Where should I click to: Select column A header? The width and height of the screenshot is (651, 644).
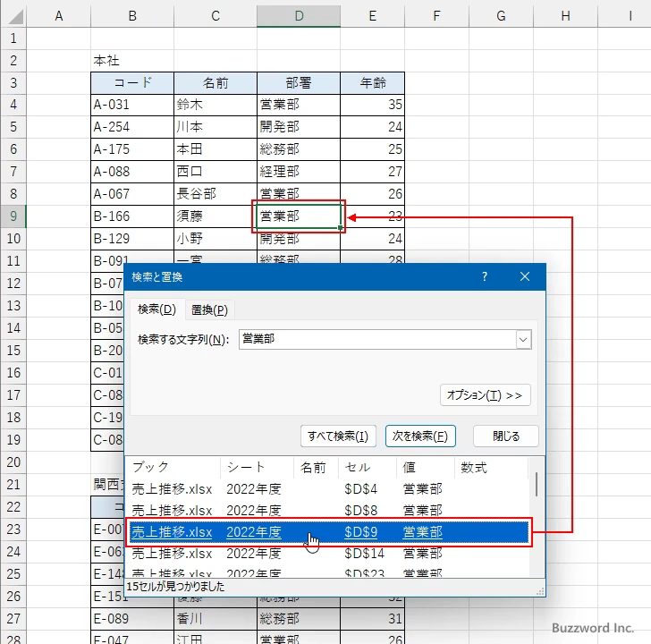click(x=58, y=16)
